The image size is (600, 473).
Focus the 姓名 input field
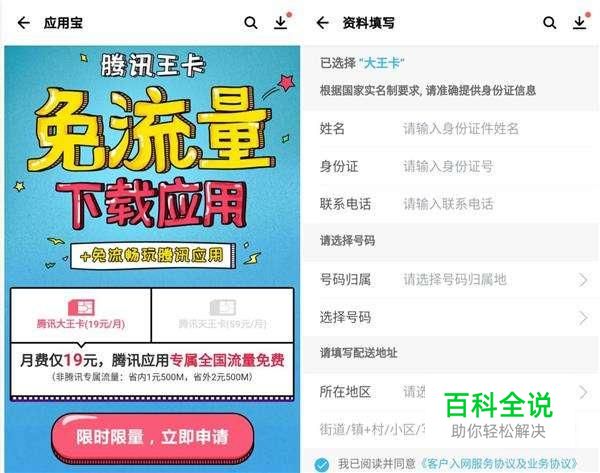coord(451,129)
